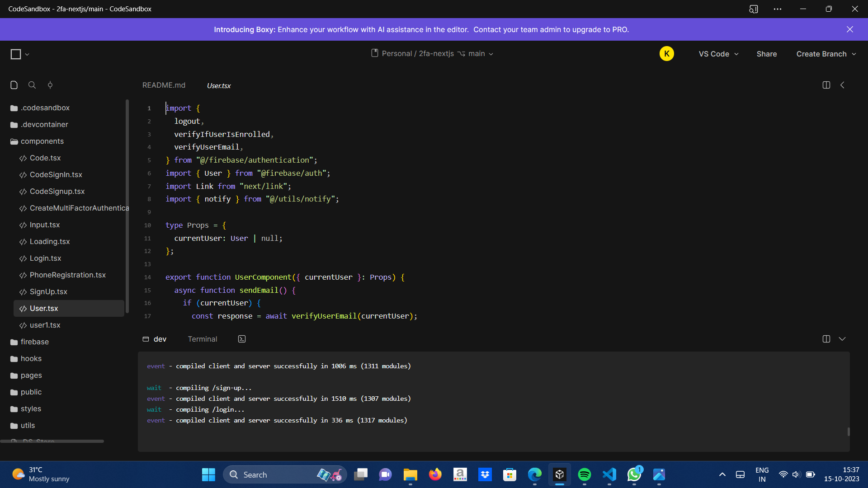This screenshot has height=488, width=868.
Task: Open the search icon in sidebar
Action: pos(32,85)
